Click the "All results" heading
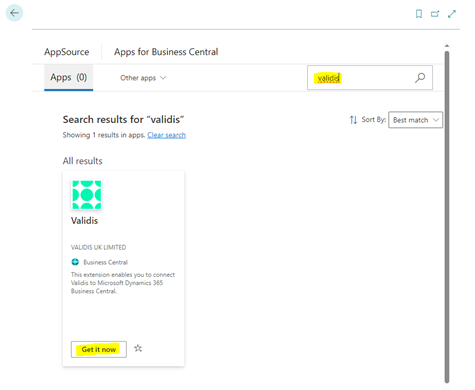This screenshot has height=390, width=475. point(82,161)
